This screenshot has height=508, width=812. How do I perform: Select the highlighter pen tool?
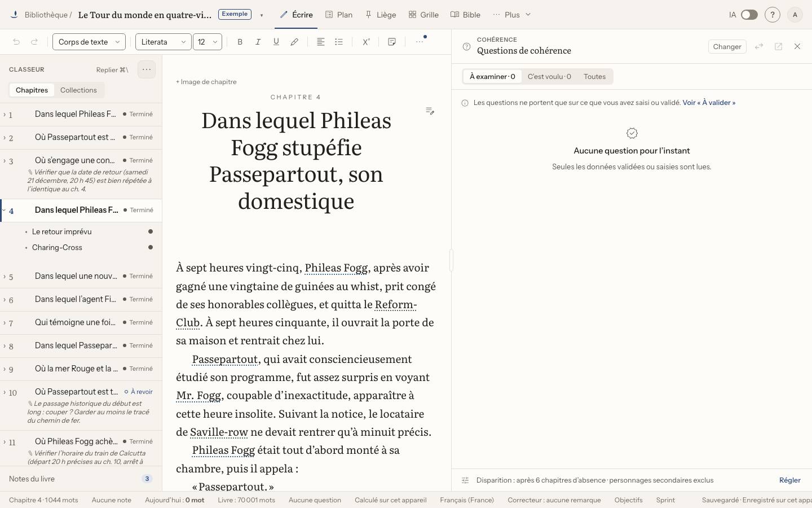294,42
